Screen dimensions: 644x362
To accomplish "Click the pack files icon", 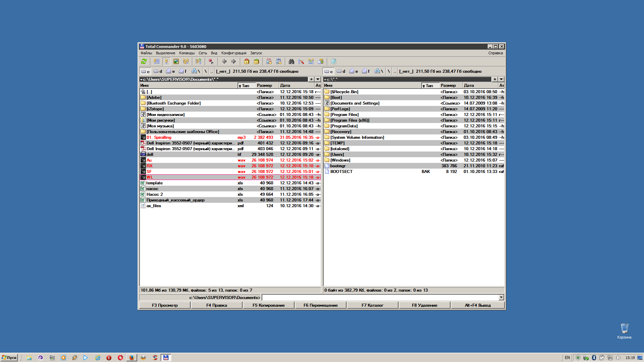I will click(x=247, y=61).
